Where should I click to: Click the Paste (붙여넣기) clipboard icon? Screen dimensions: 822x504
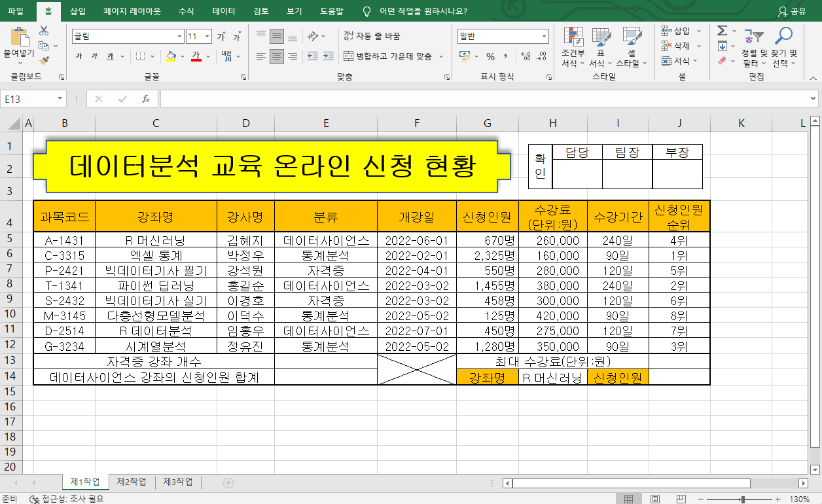pyautogui.click(x=20, y=37)
